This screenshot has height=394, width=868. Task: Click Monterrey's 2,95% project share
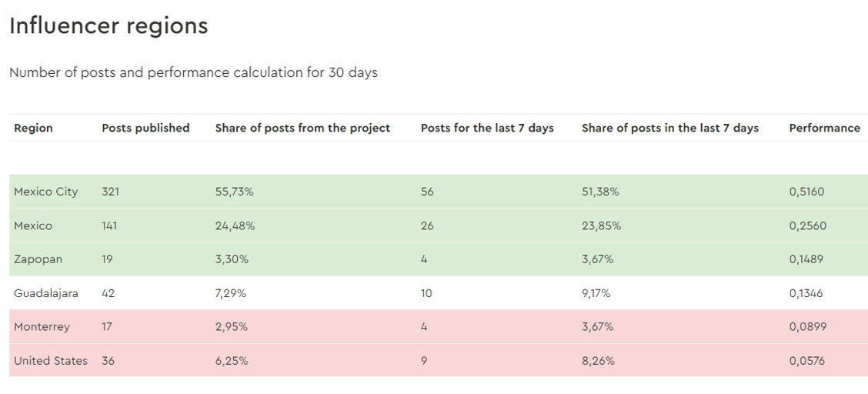(x=232, y=327)
